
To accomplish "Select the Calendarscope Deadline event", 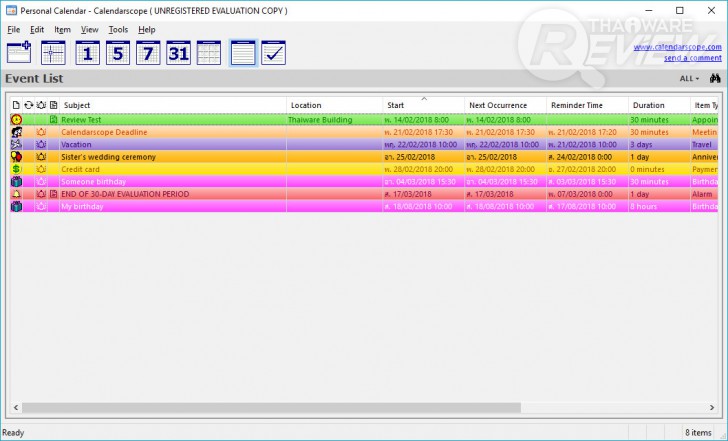I will (x=364, y=132).
